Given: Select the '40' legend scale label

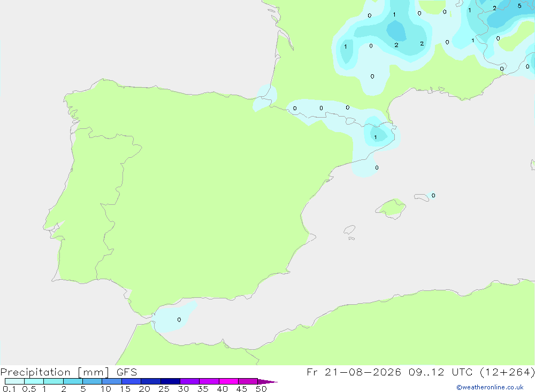Looking at the screenshot, I should [223, 389].
